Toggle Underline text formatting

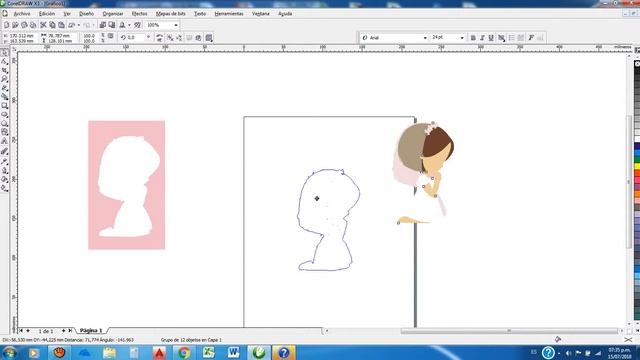point(491,38)
